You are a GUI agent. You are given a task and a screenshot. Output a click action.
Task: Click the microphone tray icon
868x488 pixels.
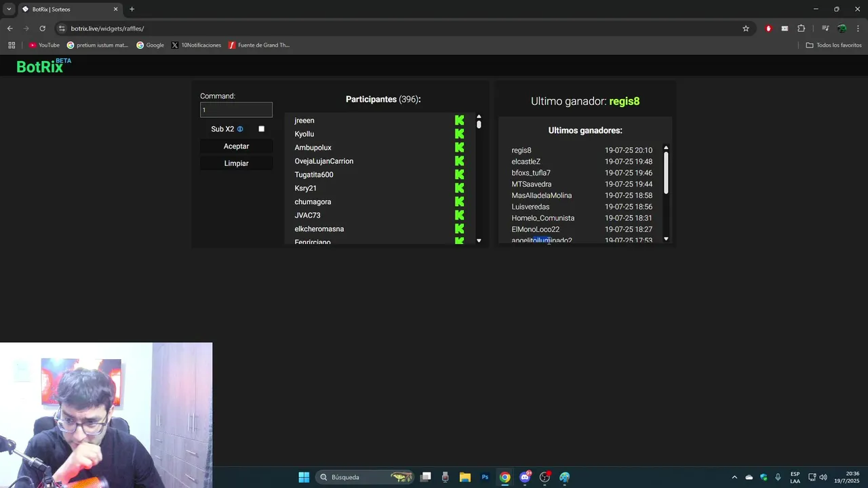point(778,477)
